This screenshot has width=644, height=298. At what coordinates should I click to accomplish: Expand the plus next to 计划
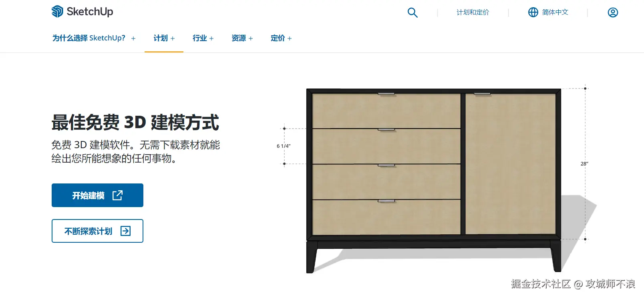click(173, 38)
